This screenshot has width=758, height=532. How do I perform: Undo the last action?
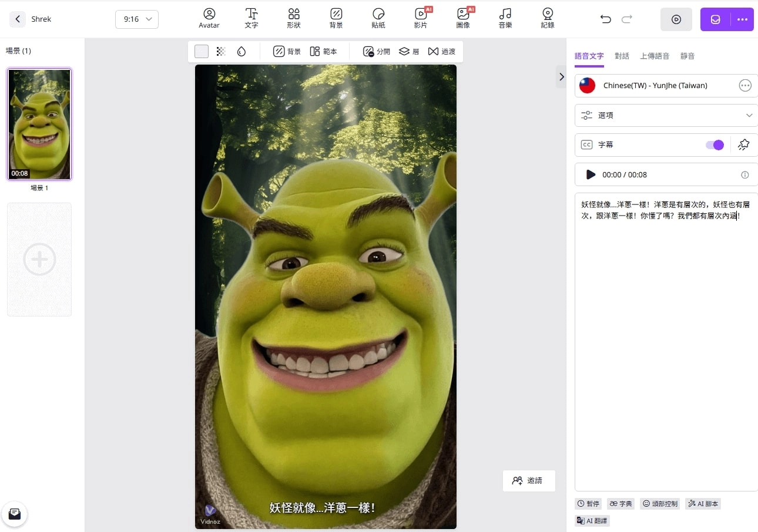tap(606, 19)
